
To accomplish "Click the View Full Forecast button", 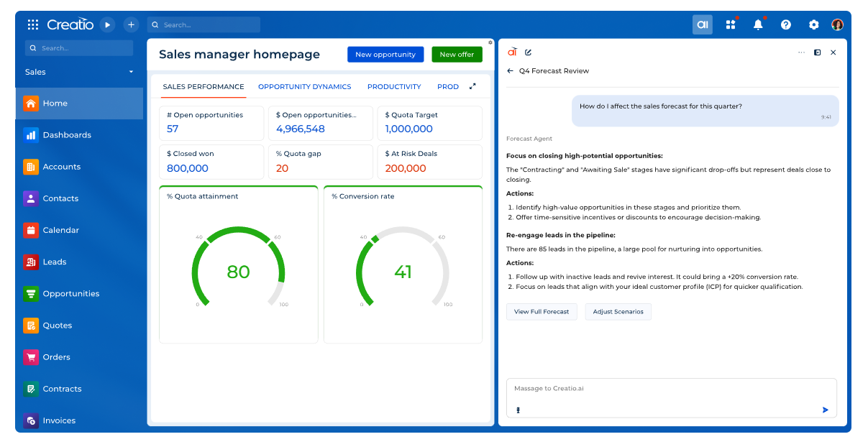I will [542, 311].
